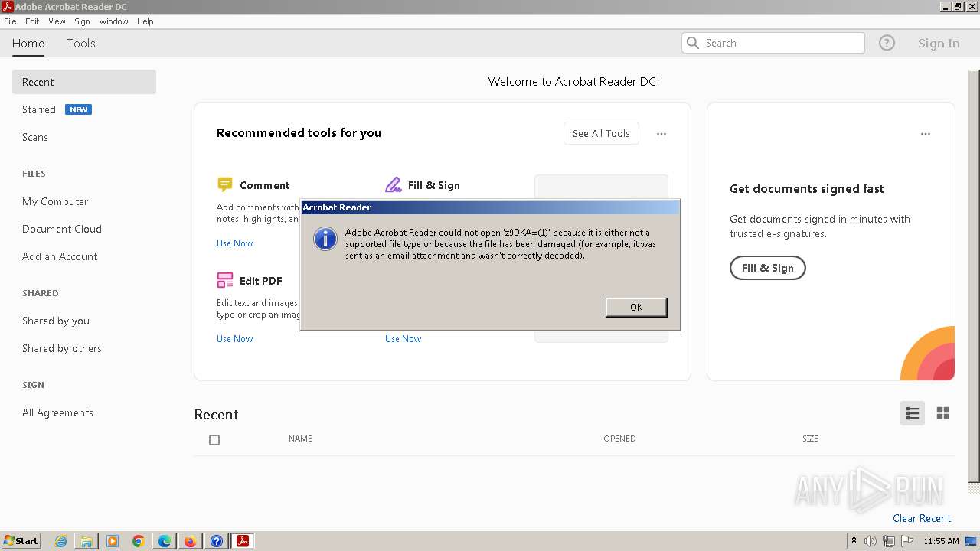Viewport: 980px width, 551px height.
Task: Click the taskbar clock
Action: click(x=941, y=541)
